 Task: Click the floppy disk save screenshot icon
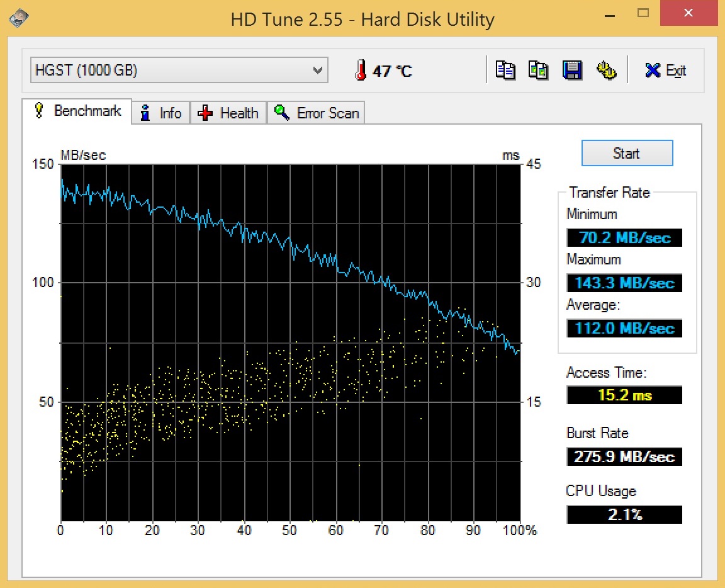point(572,70)
